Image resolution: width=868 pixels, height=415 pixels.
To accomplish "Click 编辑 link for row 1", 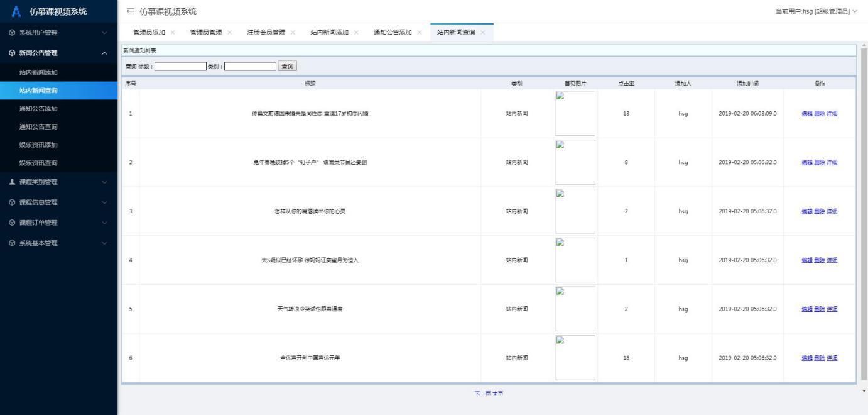I will pos(806,113).
